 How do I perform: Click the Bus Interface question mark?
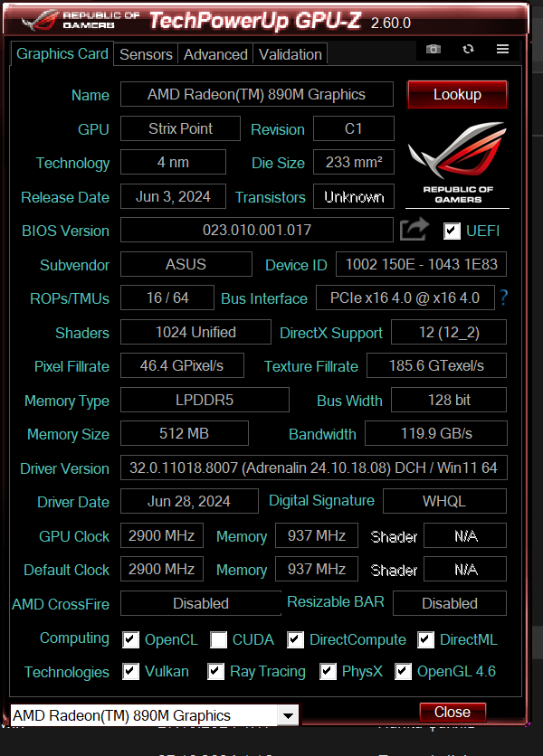click(x=503, y=298)
